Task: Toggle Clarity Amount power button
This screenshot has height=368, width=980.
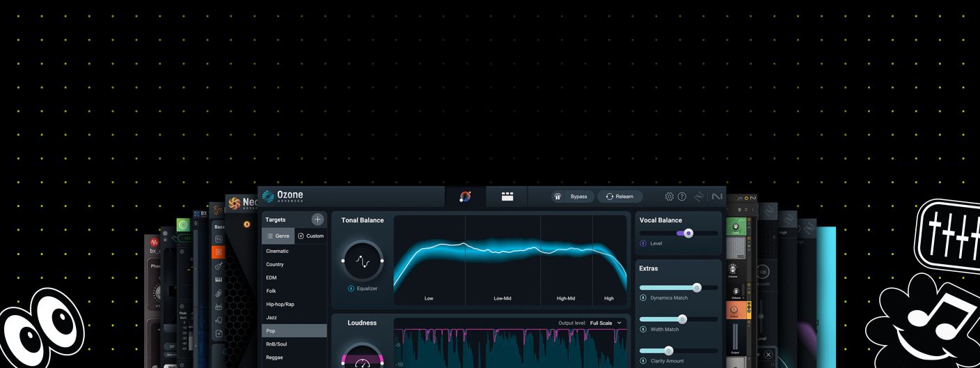Action: click(x=643, y=360)
